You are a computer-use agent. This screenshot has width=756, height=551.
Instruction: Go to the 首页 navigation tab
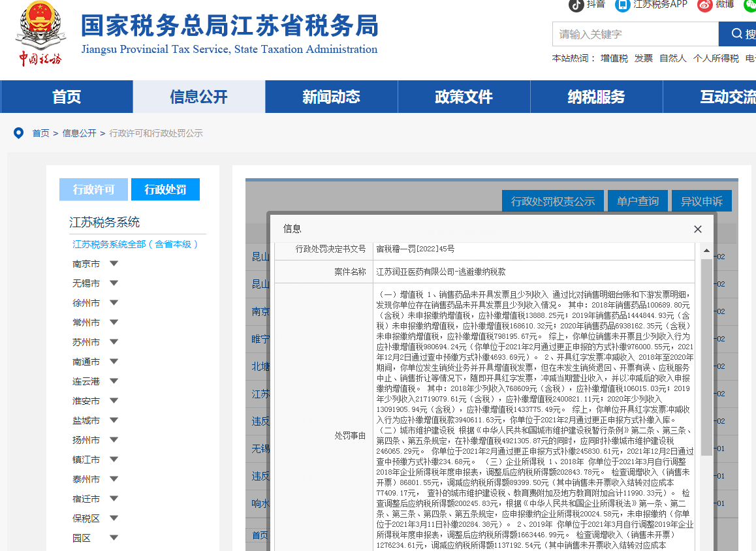(x=67, y=97)
